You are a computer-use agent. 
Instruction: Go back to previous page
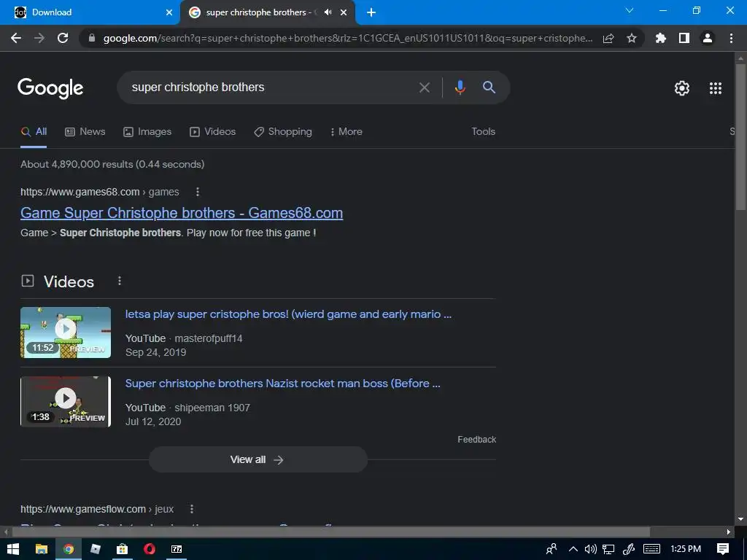[x=16, y=38]
